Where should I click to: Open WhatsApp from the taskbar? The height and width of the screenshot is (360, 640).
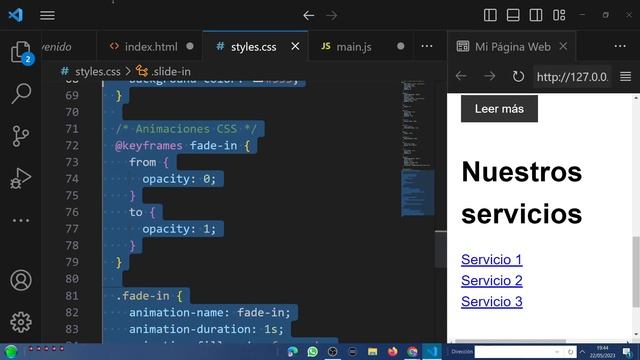[313, 351]
